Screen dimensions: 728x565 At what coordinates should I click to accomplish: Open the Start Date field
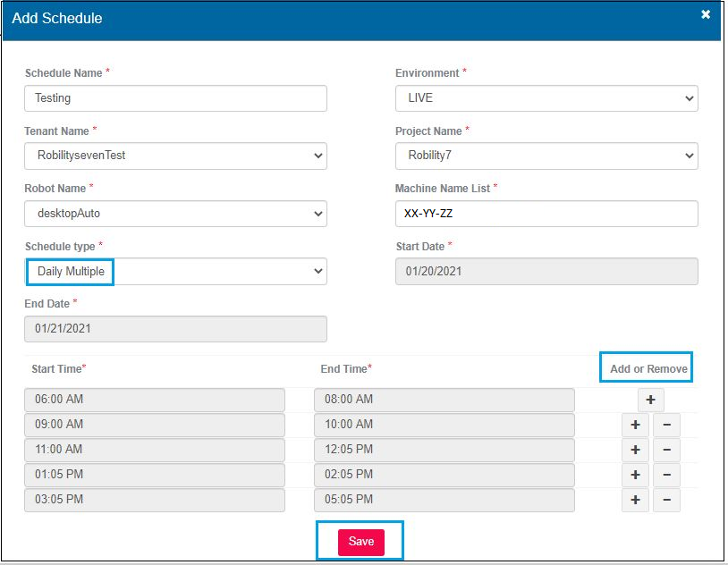pos(546,272)
